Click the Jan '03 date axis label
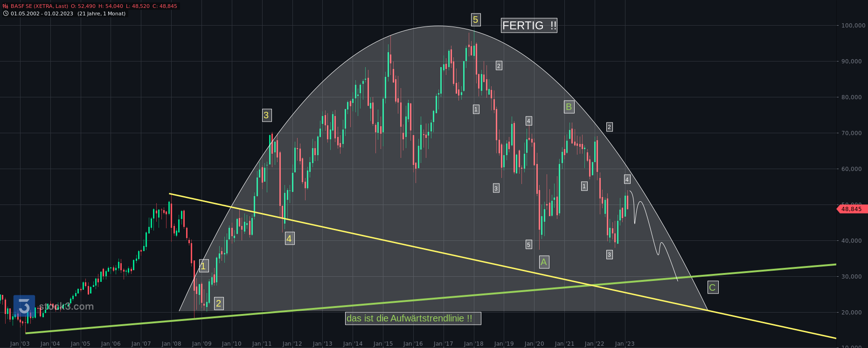The image size is (868, 348). pos(20,344)
